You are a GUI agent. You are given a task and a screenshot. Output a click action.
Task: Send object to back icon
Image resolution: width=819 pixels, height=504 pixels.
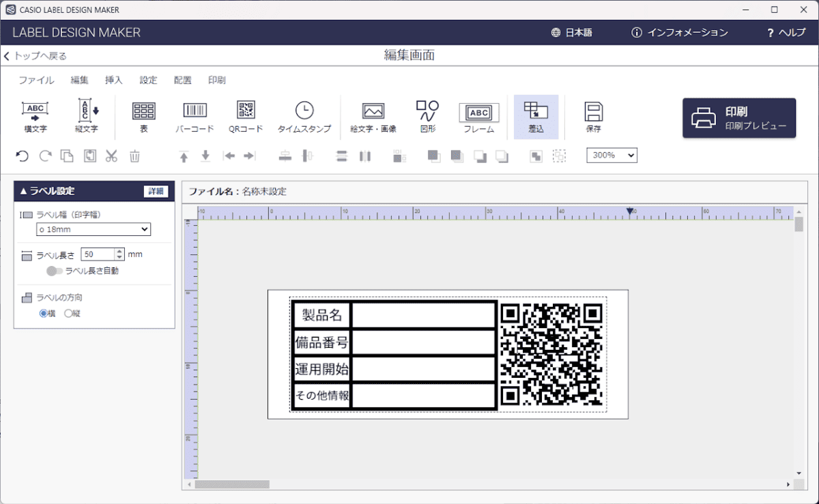[502, 156]
